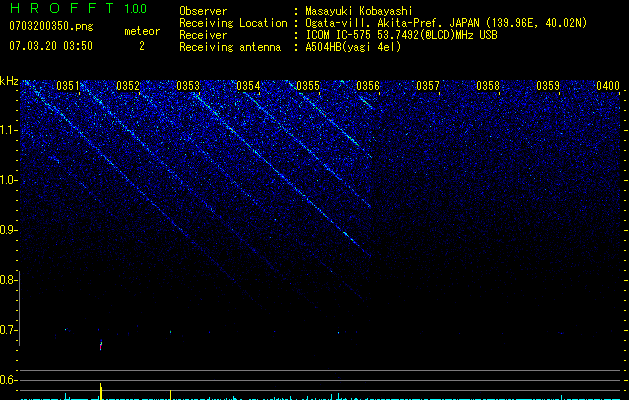Click the 0354 time marker
The height and width of the screenshot is (400, 629).
point(248,86)
